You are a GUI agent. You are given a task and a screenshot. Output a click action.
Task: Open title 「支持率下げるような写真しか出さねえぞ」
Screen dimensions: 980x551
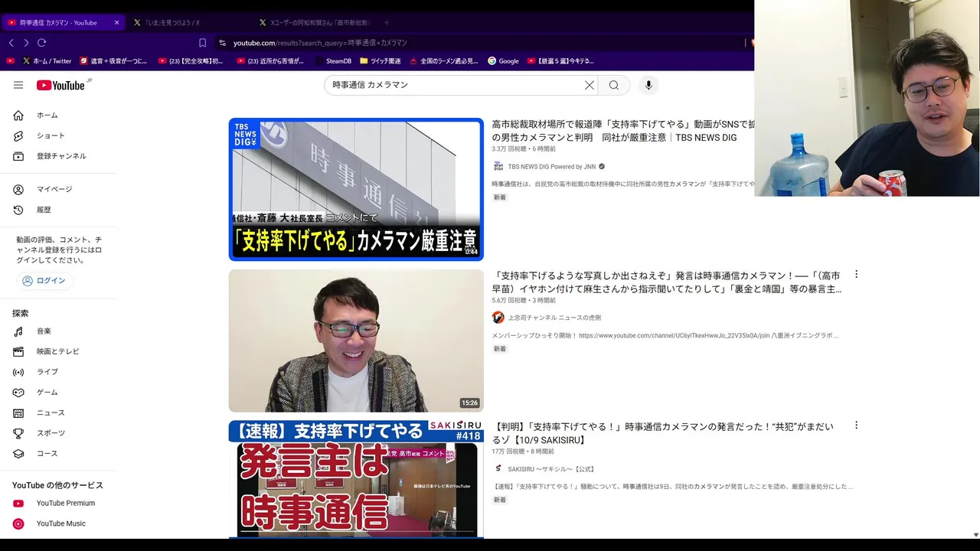tap(667, 282)
